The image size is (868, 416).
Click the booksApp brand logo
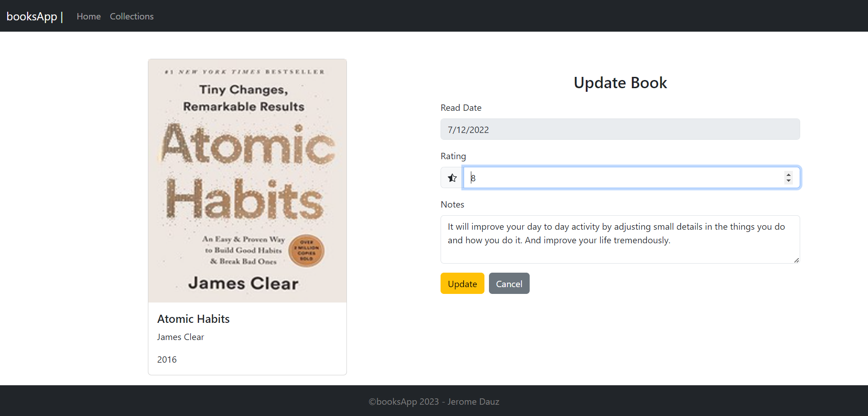(35, 16)
